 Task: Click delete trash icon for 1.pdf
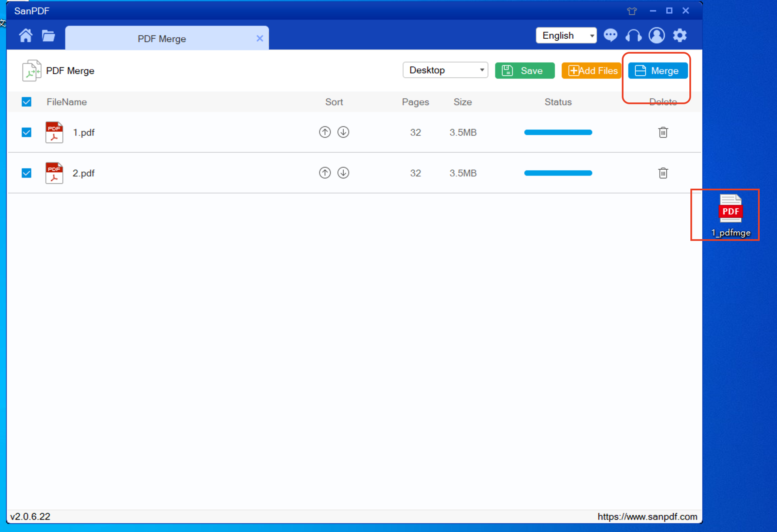pos(663,132)
